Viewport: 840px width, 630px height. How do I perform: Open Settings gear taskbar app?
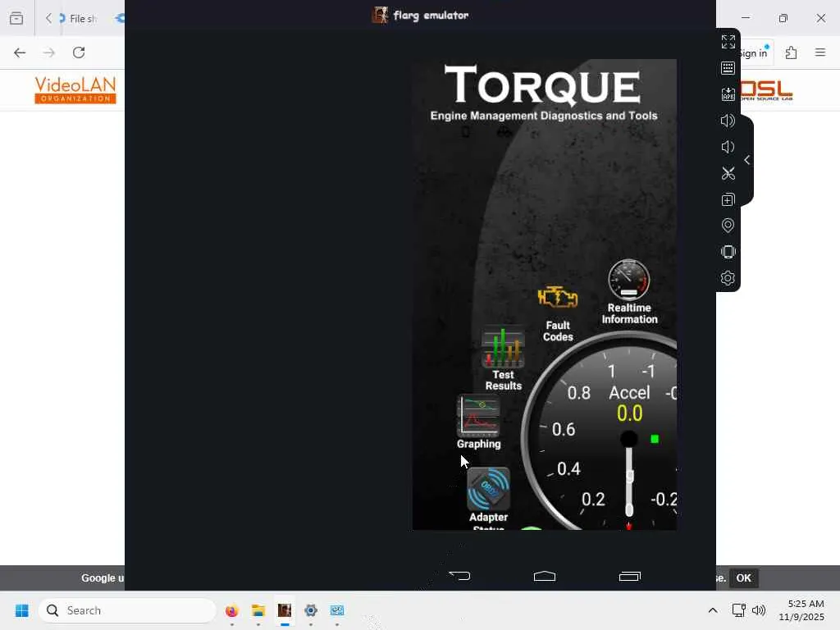[x=311, y=610]
